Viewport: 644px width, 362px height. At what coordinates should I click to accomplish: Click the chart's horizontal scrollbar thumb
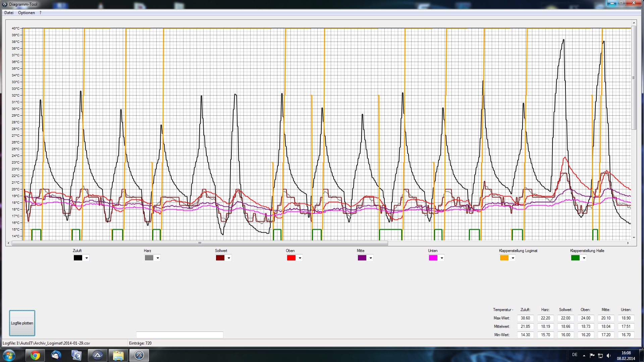(200, 243)
